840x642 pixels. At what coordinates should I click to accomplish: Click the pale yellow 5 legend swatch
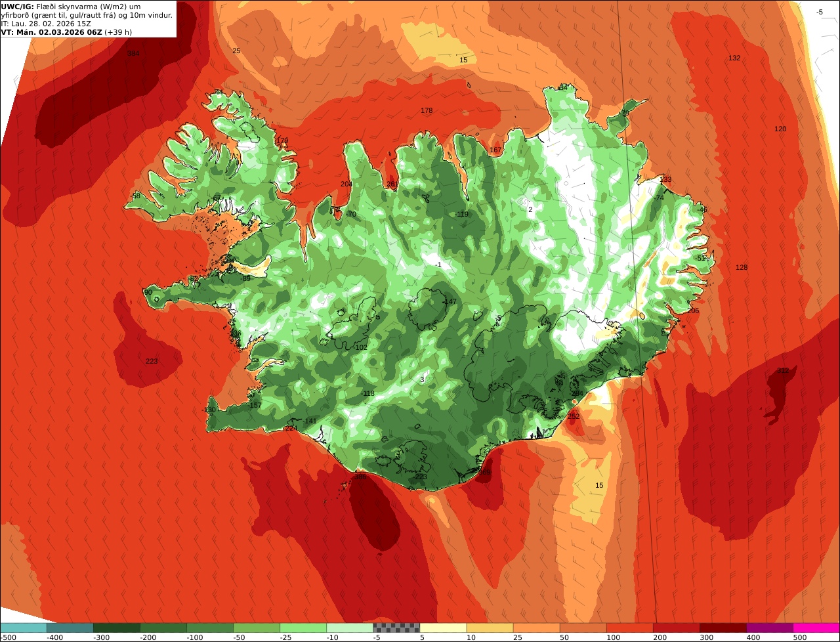443,627
